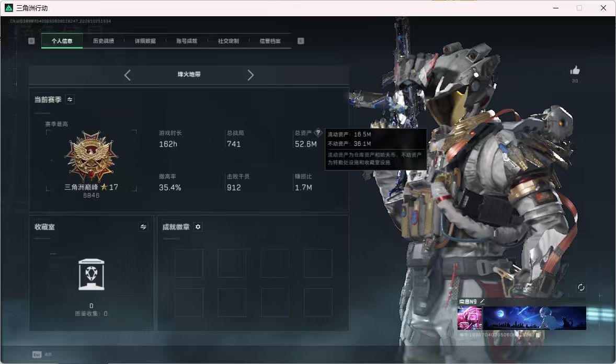Click the 收藏室 display case icon
Screen dimensions: 616x364
tap(92, 275)
